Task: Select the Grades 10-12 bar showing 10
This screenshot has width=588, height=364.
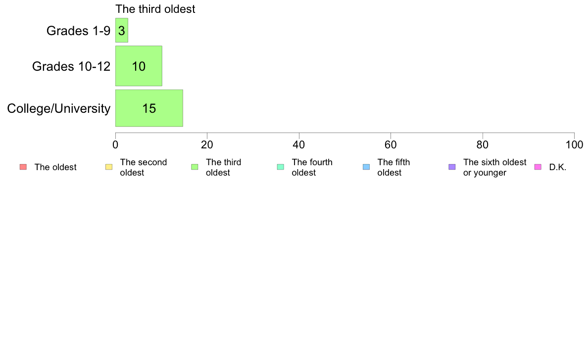Action: point(139,66)
